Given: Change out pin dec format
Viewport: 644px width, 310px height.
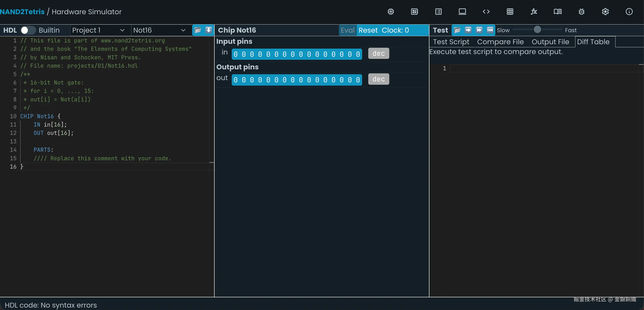Looking at the screenshot, I should (379, 79).
